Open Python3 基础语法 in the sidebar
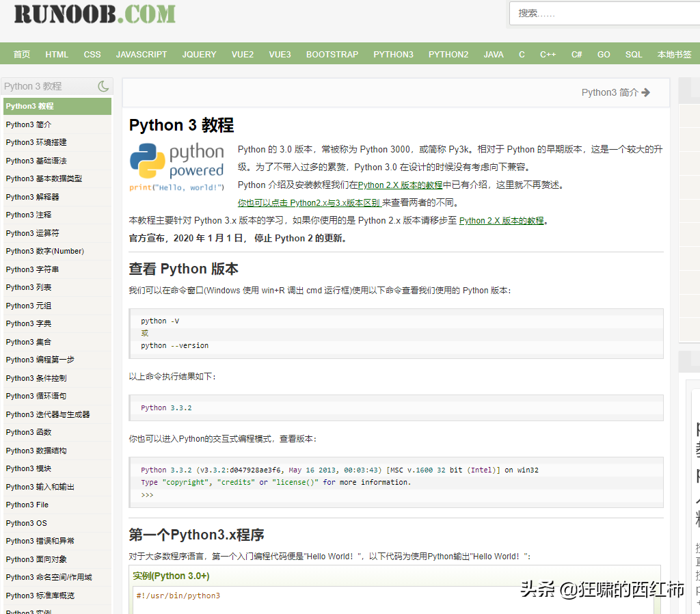The image size is (700, 614). (x=57, y=161)
